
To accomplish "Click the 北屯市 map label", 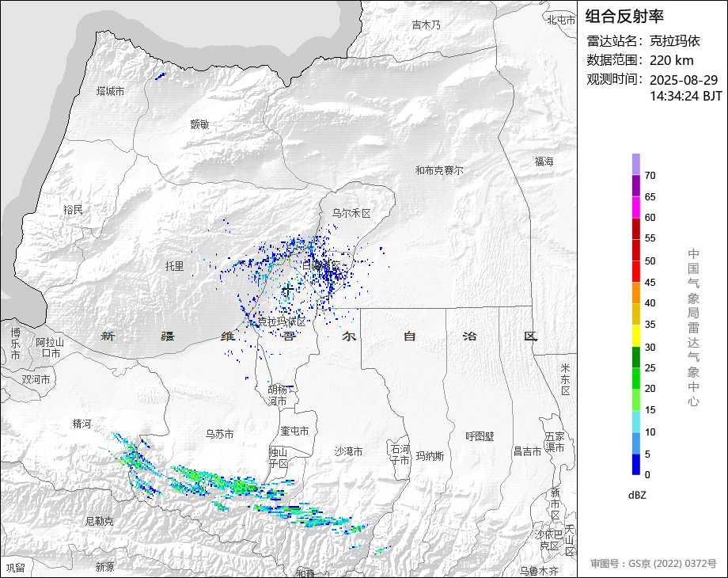I will point(561,20).
